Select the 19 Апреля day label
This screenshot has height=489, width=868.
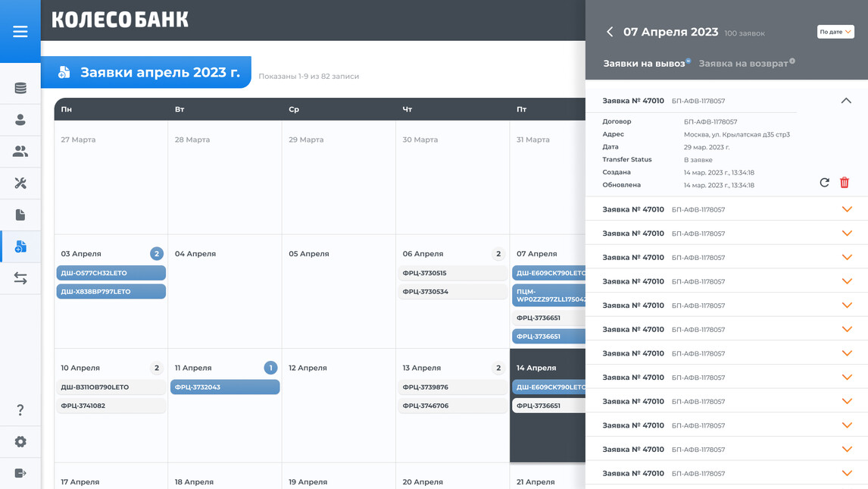(x=308, y=482)
